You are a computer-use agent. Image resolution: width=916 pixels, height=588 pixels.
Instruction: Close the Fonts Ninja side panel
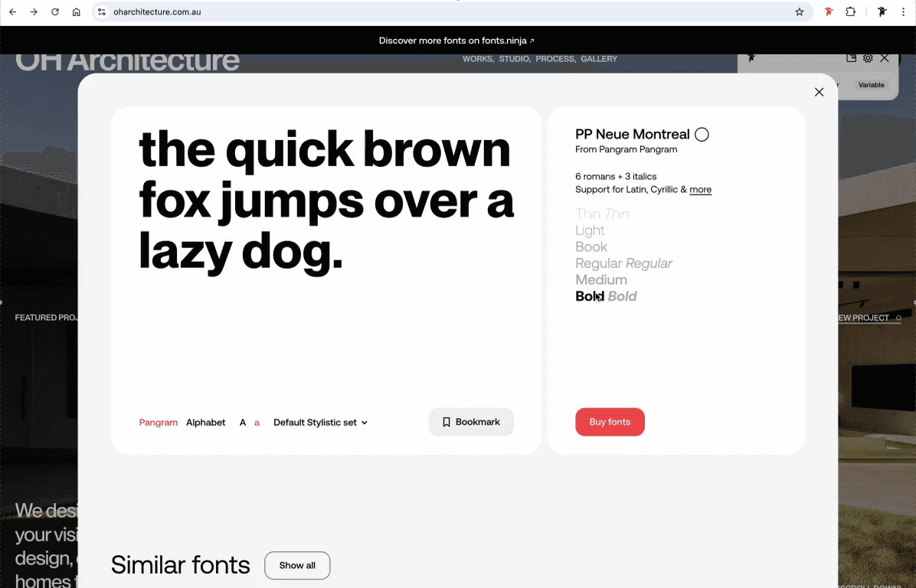tap(885, 58)
